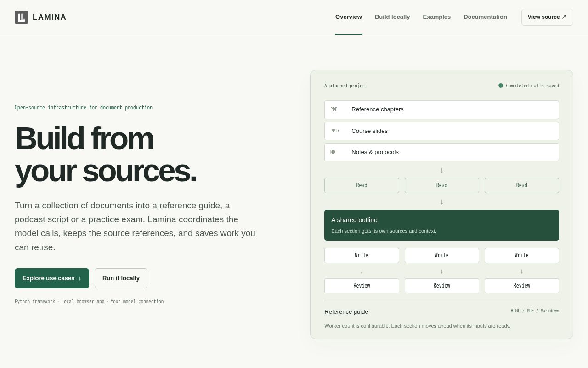588x368 pixels.
Task: Click the Run it locally button
Action: (x=121, y=278)
